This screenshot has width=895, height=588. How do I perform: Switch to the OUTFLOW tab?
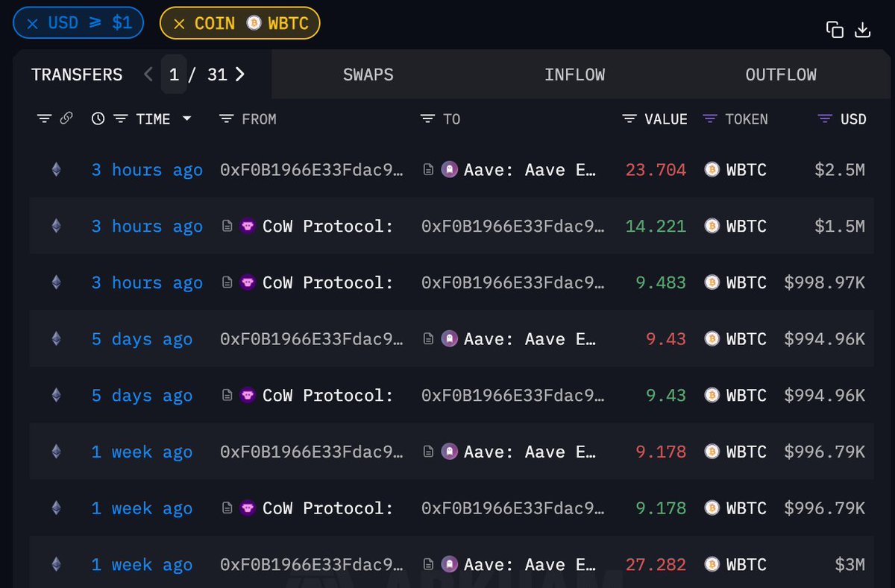[781, 75]
